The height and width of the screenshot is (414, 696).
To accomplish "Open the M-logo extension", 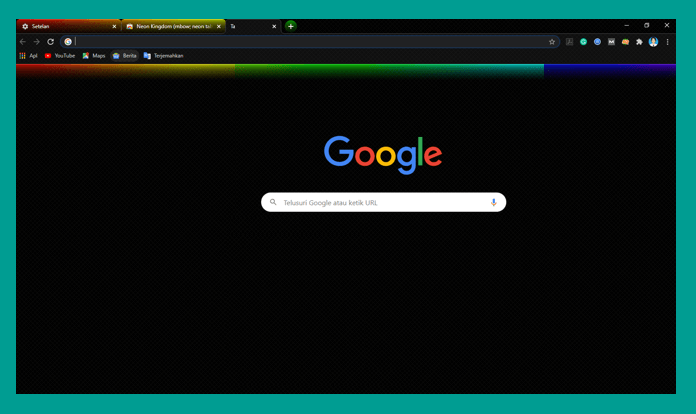I will point(611,42).
